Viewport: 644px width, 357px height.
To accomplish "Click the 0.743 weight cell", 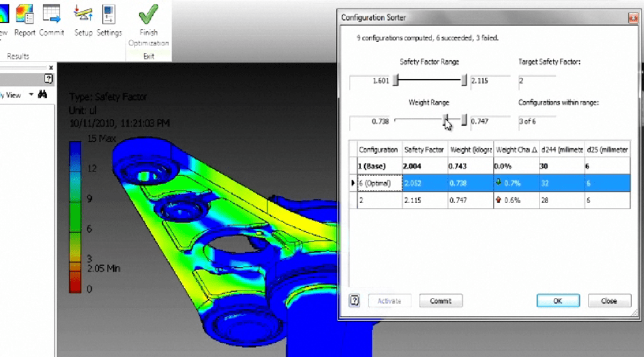I will click(x=470, y=166).
